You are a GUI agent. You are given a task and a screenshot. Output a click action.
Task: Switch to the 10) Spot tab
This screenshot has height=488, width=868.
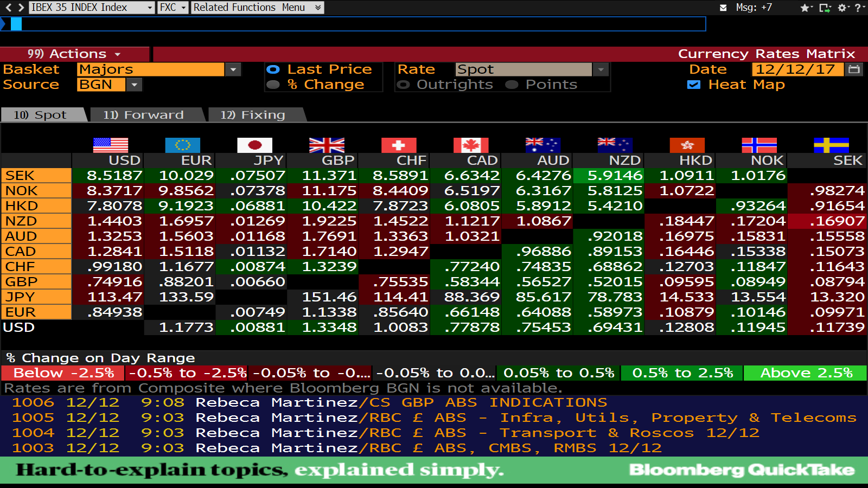(x=43, y=115)
